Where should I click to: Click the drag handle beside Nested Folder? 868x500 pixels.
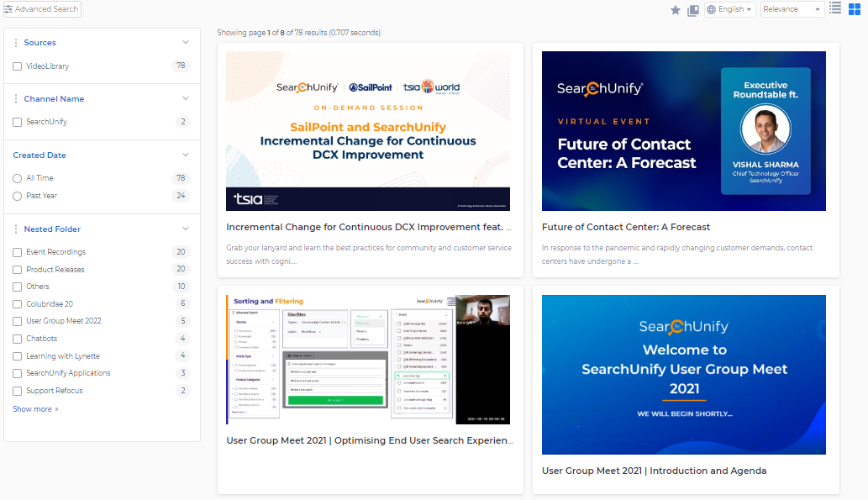(15, 229)
